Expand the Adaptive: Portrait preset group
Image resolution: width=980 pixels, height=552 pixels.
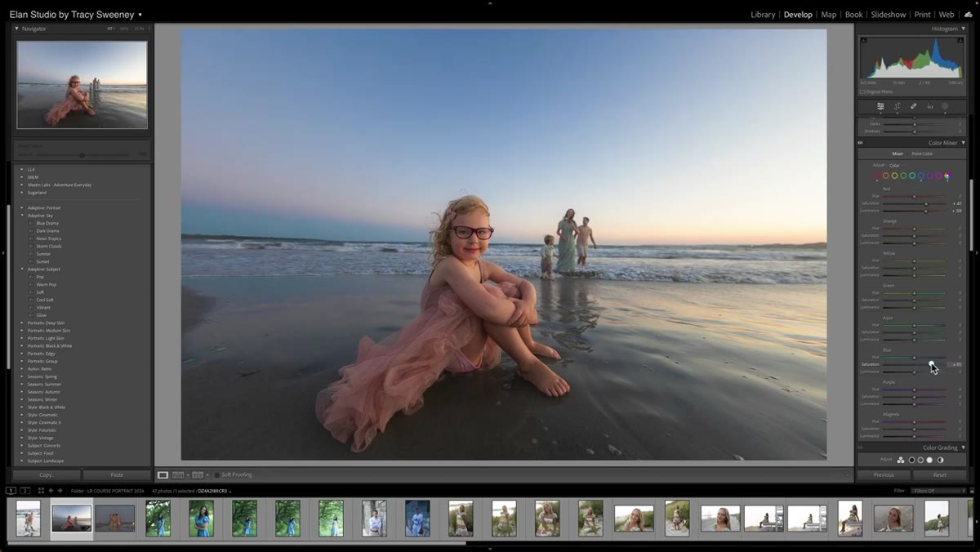[22, 207]
